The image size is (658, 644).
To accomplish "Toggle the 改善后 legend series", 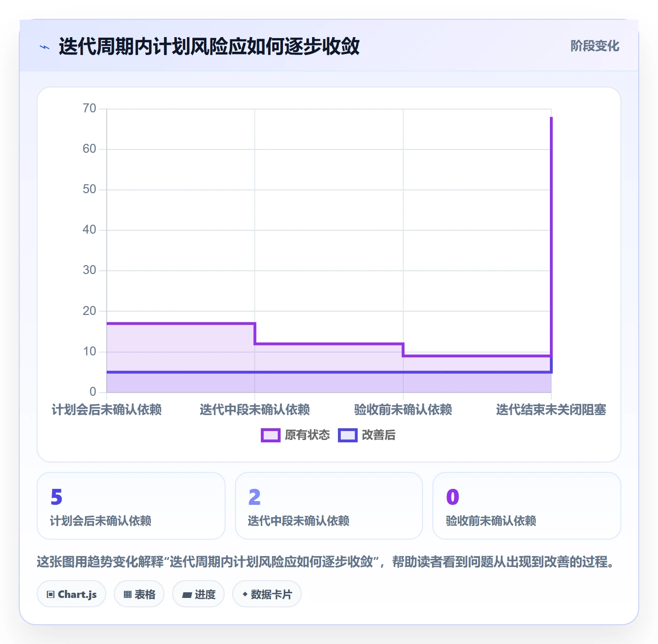I will 367,435.
